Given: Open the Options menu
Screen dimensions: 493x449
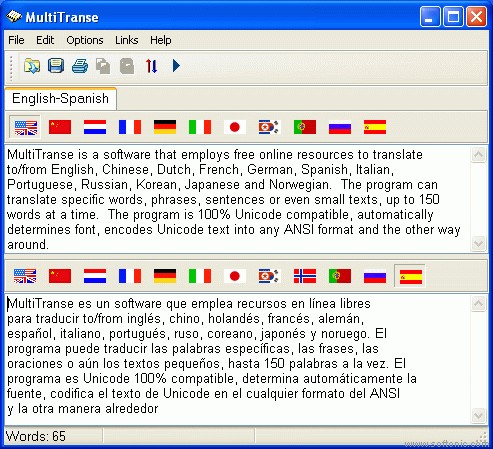Looking at the screenshot, I should [x=85, y=40].
